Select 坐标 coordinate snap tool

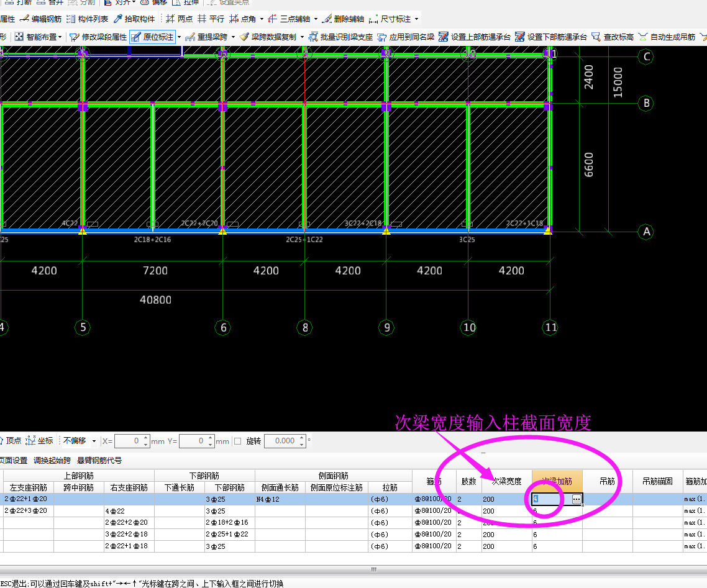click(39, 441)
